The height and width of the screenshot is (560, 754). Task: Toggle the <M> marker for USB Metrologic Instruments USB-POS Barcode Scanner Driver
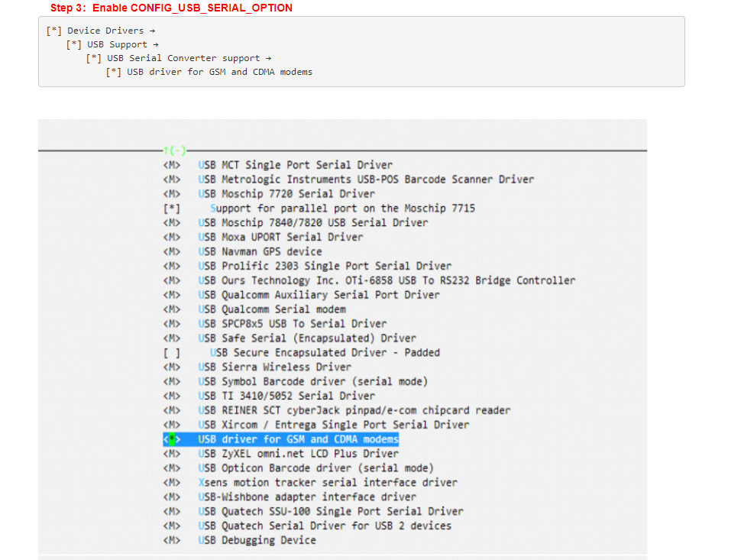(172, 180)
